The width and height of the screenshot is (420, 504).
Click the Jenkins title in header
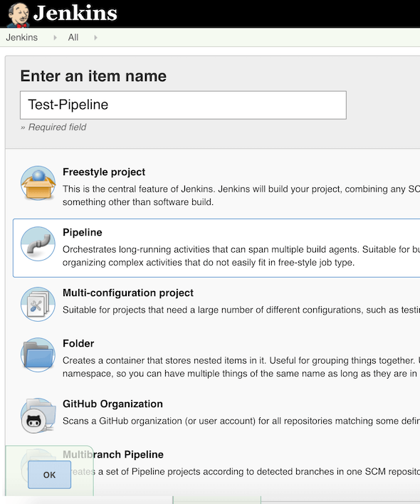(x=75, y=14)
